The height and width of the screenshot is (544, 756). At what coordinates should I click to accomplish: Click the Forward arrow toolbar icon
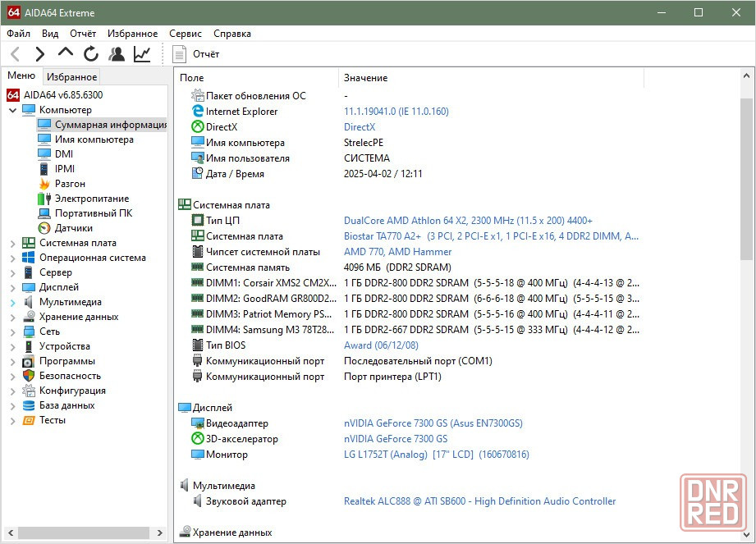click(x=40, y=54)
